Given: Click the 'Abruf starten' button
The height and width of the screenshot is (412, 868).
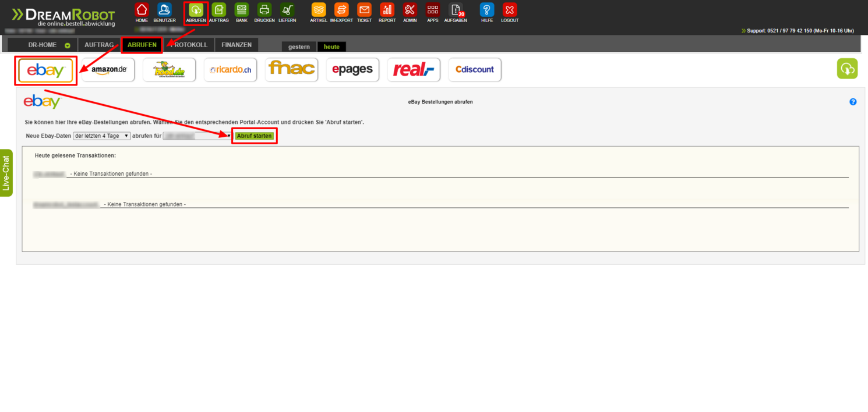Looking at the screenshot, I should tap(255, 136).
